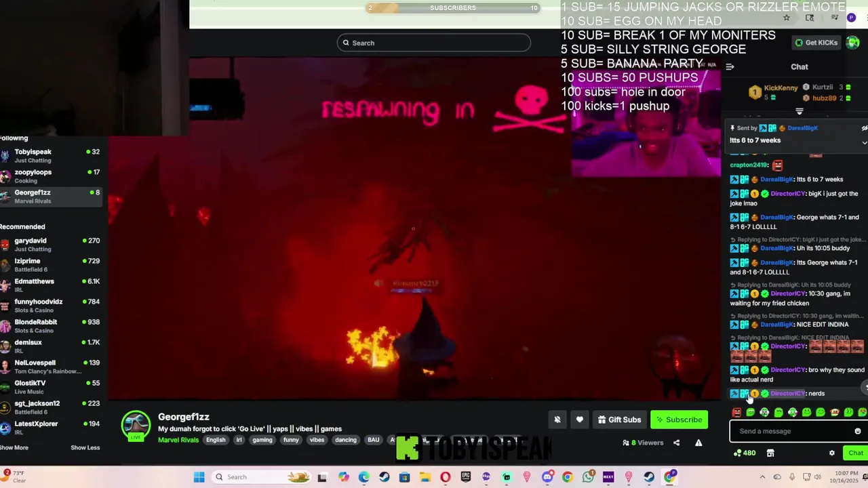
Task: Click the Kick search box
Action: click(x=434, y=43)
